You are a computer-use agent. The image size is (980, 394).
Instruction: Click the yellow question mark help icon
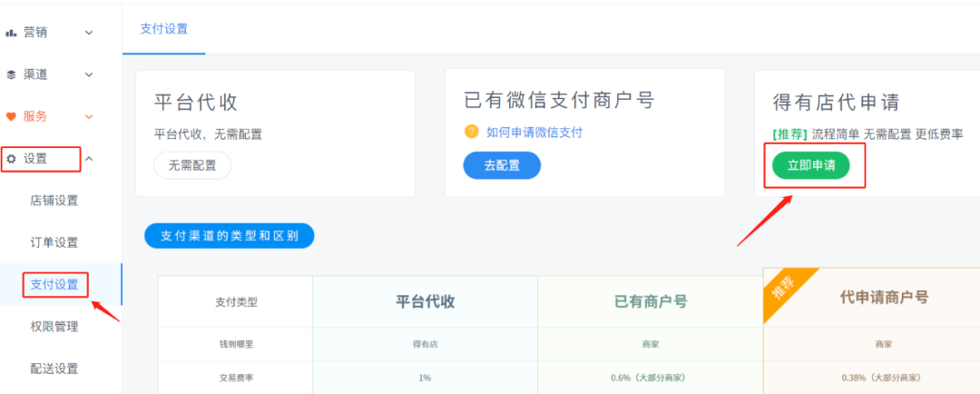pyautogui.click(x=471, y=132)
